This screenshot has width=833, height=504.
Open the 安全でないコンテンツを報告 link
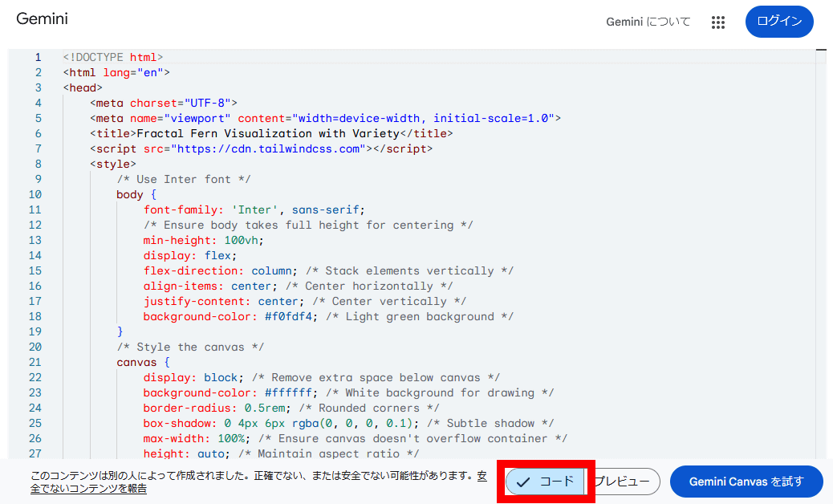[88, 488]
